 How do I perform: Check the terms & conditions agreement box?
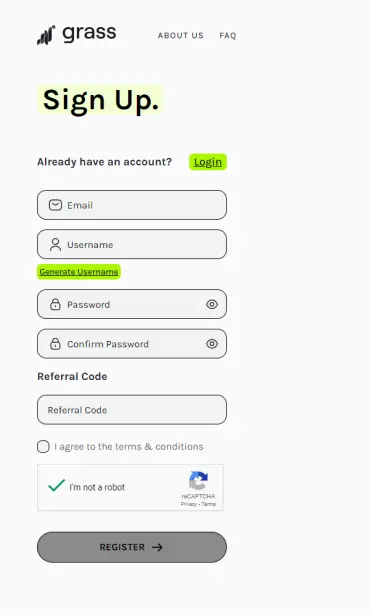click(43, 446)
